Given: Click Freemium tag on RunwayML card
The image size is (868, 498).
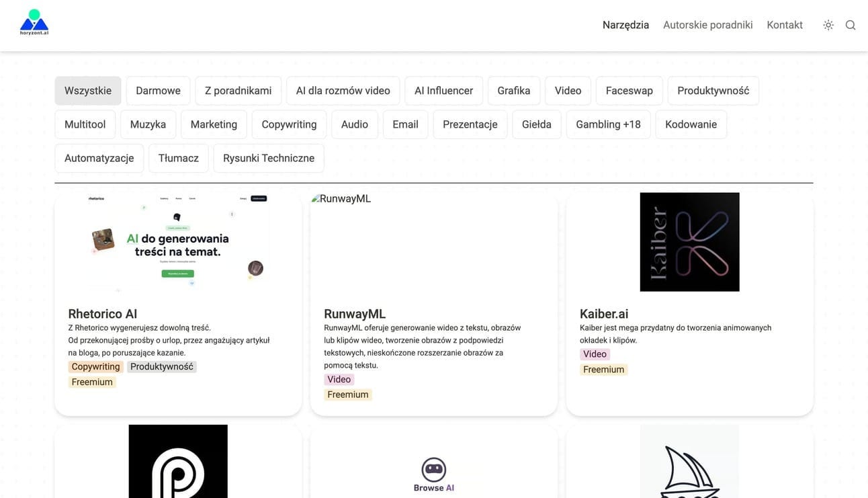Looking at the screenshot, I should (x=348, y=395).
